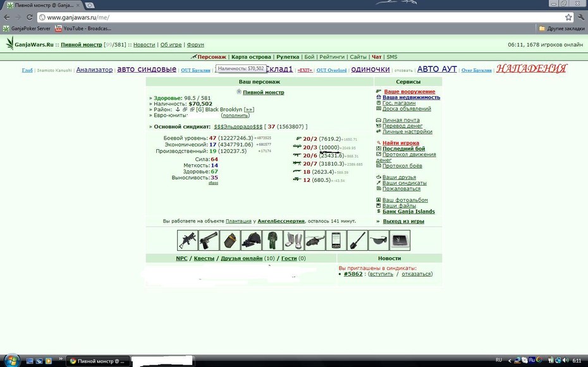This screenshot has width=588, height=367.
Task: Open Другие закладки bookmarks folder
Action: pos(561,28)
